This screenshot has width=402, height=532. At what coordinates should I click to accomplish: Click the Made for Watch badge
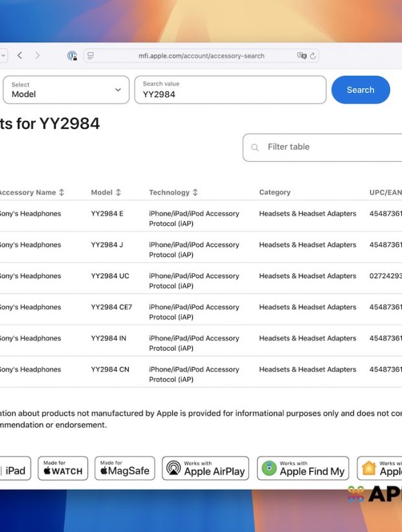click(63, 468)
